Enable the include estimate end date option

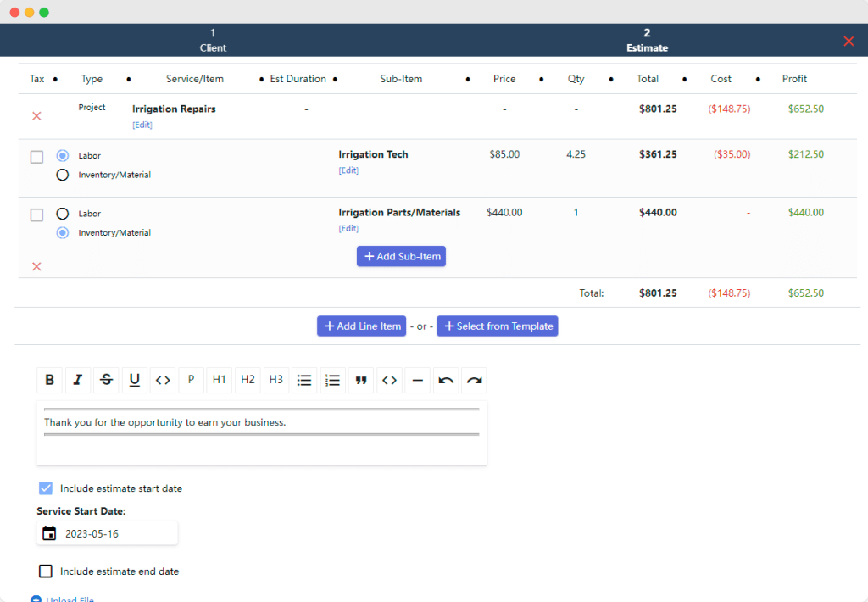point(45,571)
